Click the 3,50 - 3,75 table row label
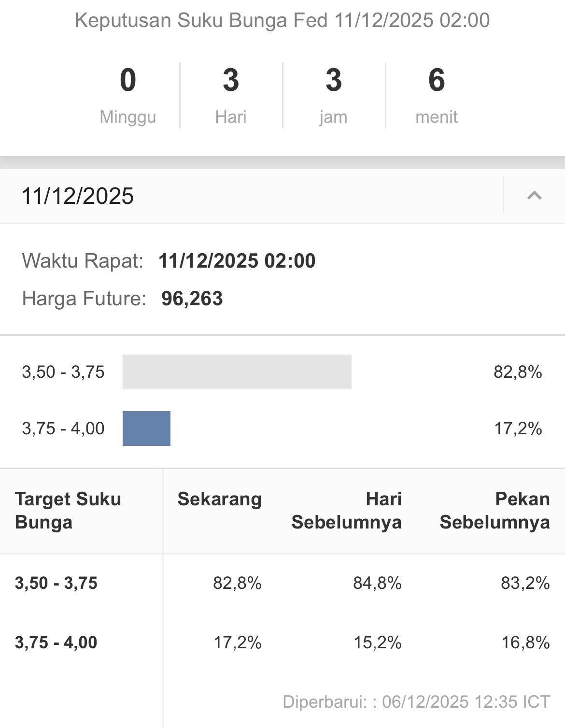 (56, 583)
